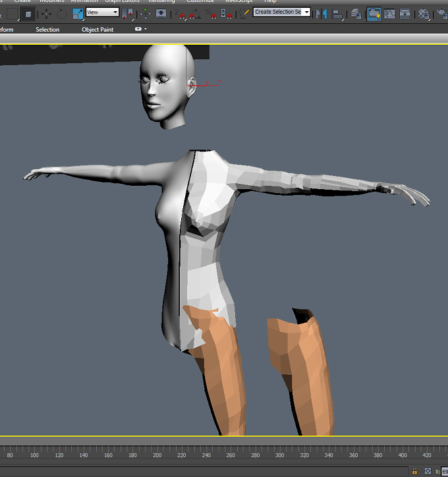Click the Edit Named Selection Sets icon
Image resolution: width=448 pixels, height=477 pixels.
[244, 14]
